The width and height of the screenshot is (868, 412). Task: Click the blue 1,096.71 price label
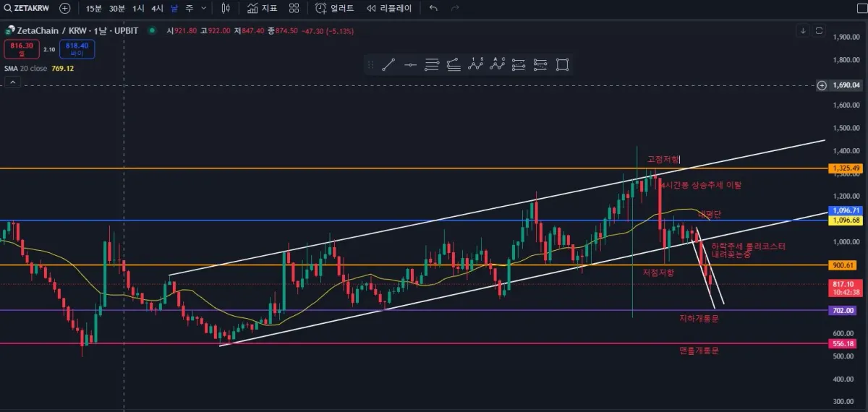(846, 210)
